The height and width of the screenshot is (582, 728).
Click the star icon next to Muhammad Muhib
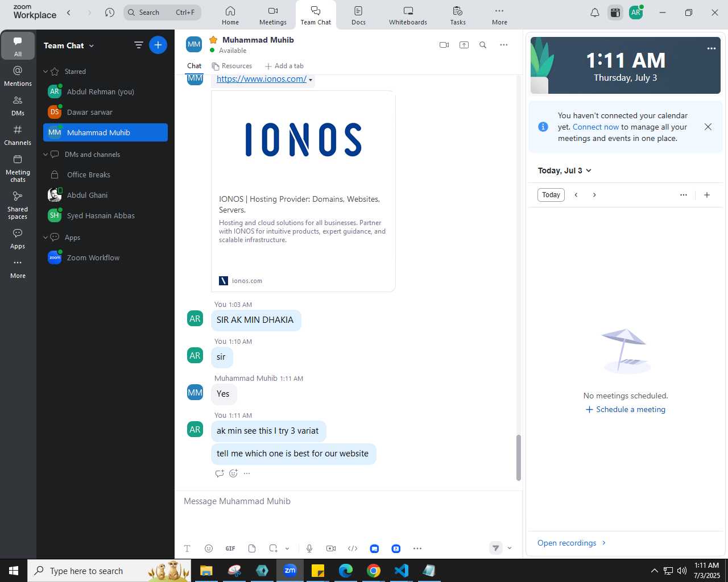pos(213,40)
